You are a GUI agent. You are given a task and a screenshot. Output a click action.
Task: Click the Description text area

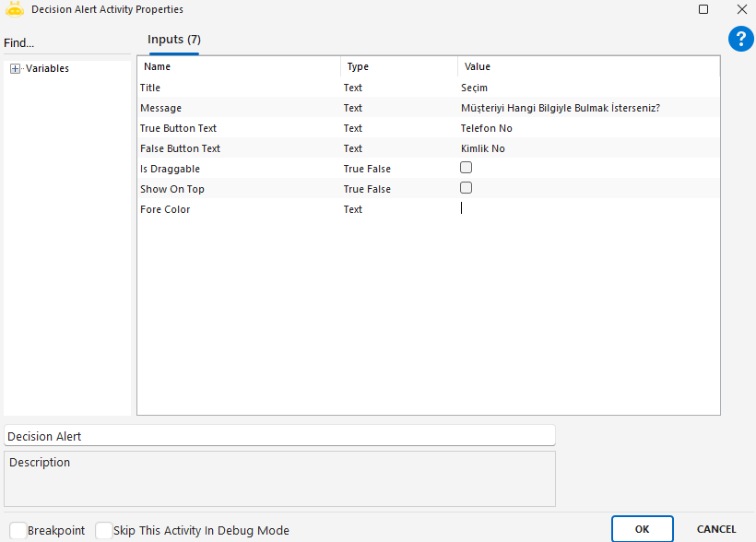[279, 477]
